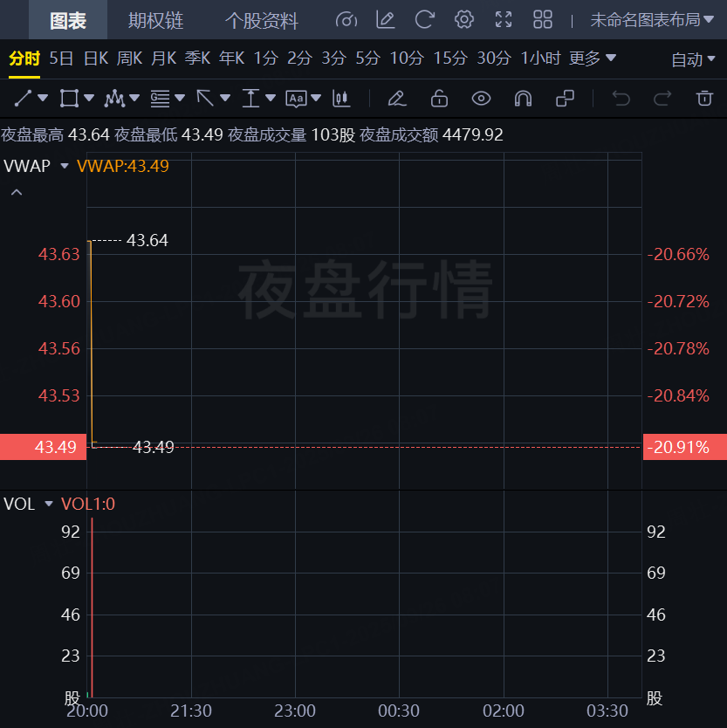Expand the 更多 timeframe dropdown

(x=592, y=58)
